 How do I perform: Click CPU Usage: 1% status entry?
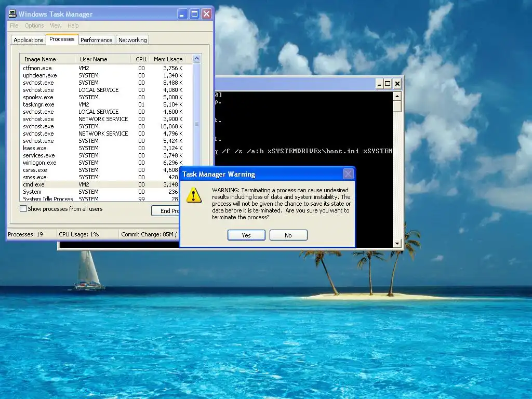click(x=79, y=234)
